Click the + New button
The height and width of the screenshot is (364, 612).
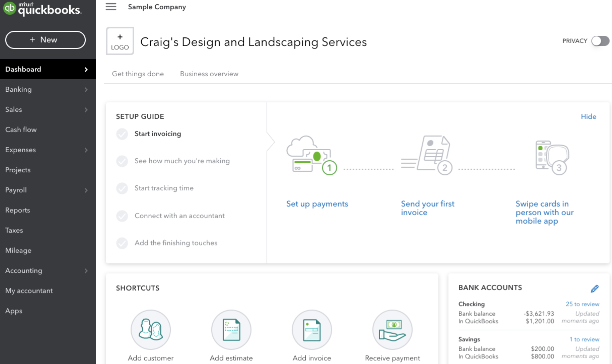point(46,40)
